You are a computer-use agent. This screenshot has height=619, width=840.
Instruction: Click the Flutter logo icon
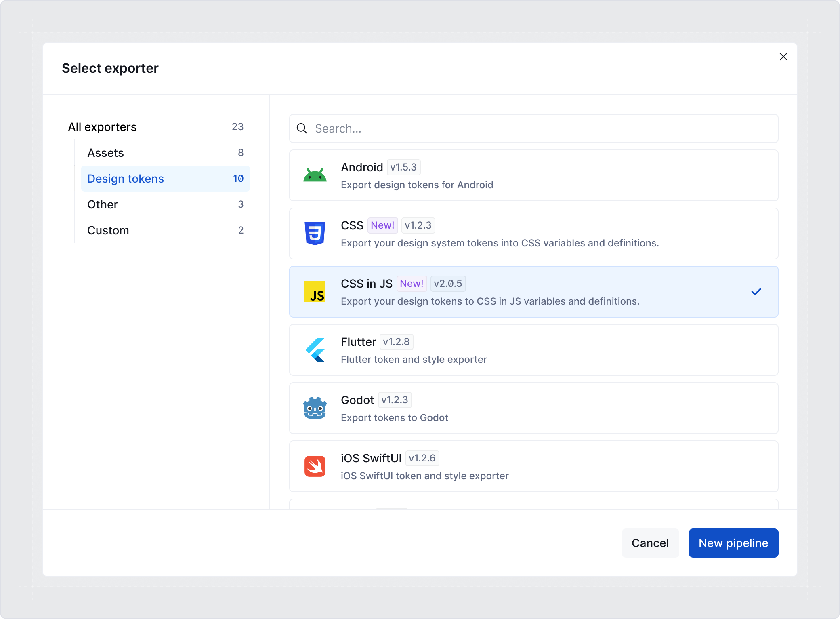(315, 350)
